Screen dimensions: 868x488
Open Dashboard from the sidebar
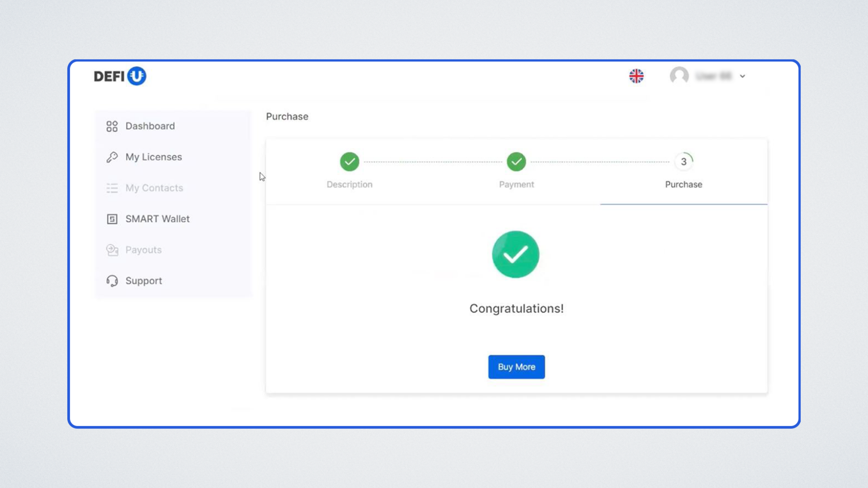150,126
